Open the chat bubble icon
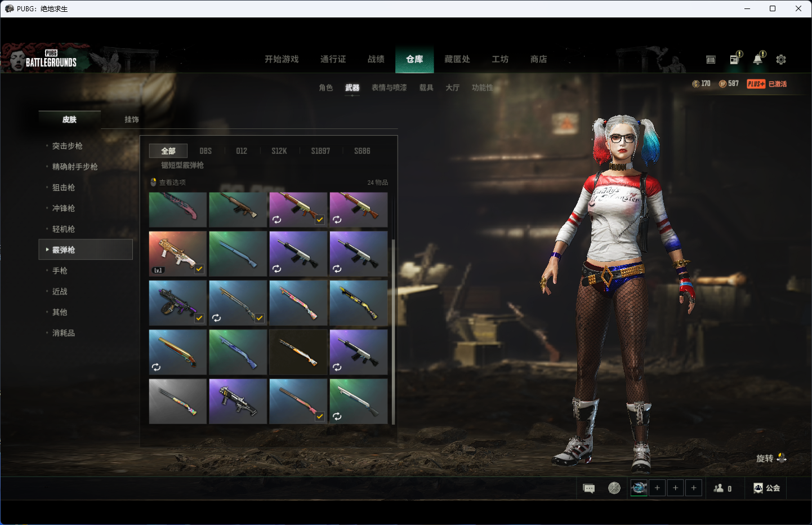The image size is (812, 525). pos(589,488)
